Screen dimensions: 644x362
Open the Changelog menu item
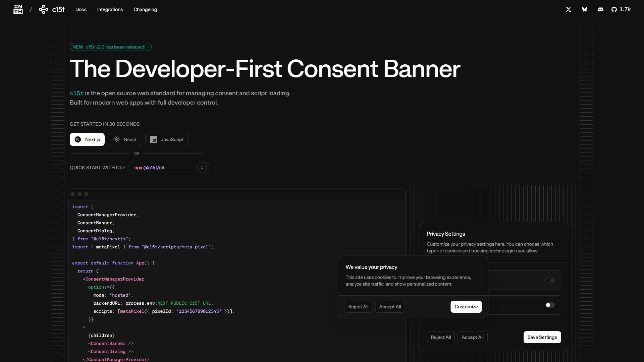click(x=145, y=9)
